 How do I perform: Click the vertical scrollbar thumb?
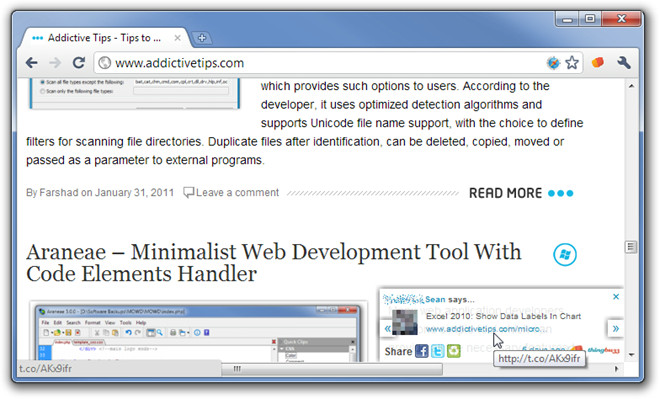(631, 247)
